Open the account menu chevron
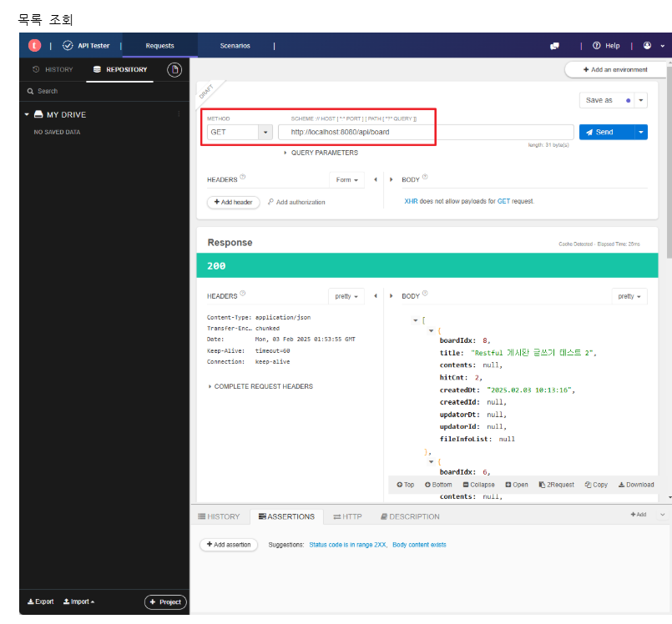672x624 pixels. point(663,46)
